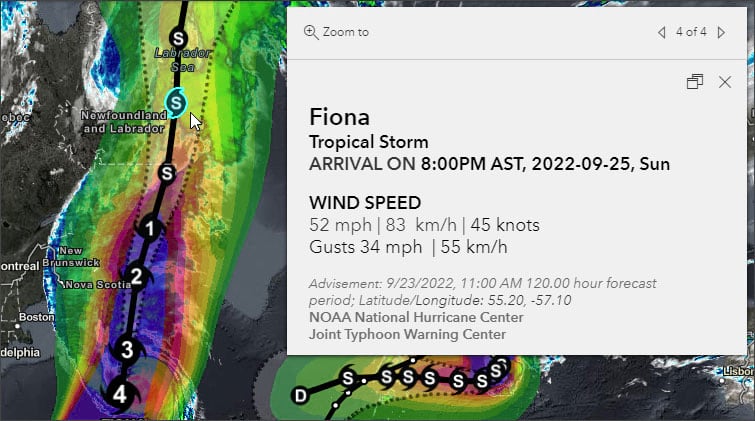Go to the previous popup feature
Screen dimensions: 755x421
click(661, 32)
